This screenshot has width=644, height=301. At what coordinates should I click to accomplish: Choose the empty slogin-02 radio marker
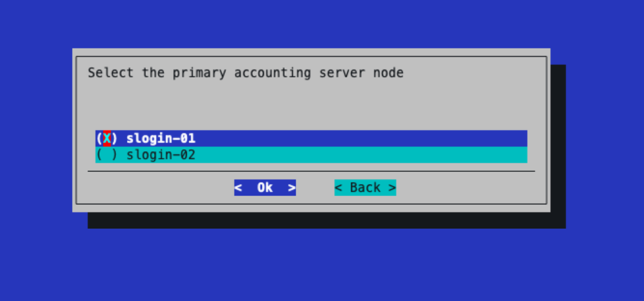pyautogui.click(x=107, y=155)
